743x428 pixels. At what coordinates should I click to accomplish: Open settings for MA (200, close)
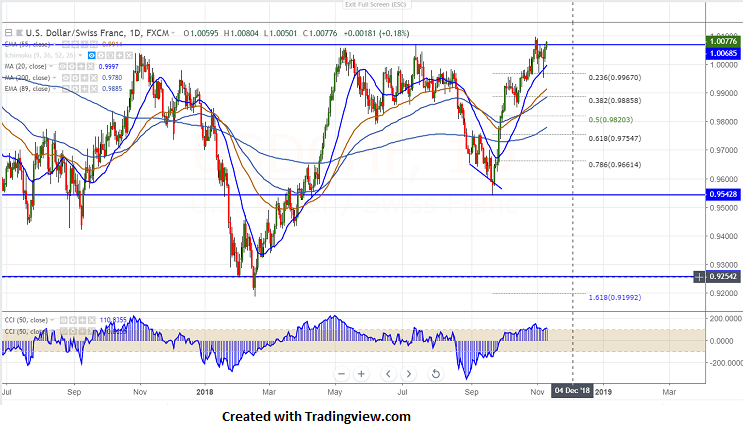coord(75,78)
